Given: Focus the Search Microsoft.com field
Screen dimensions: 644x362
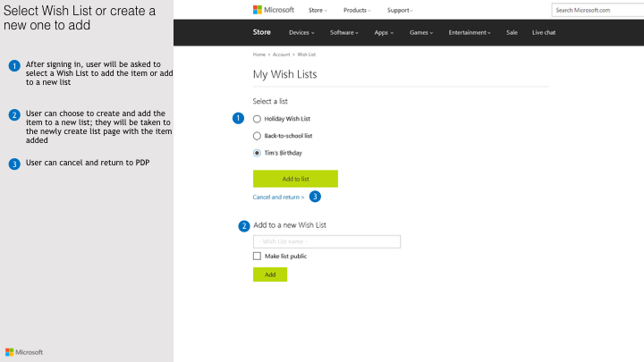Looking at the screenshot, I should click(598, 10).
